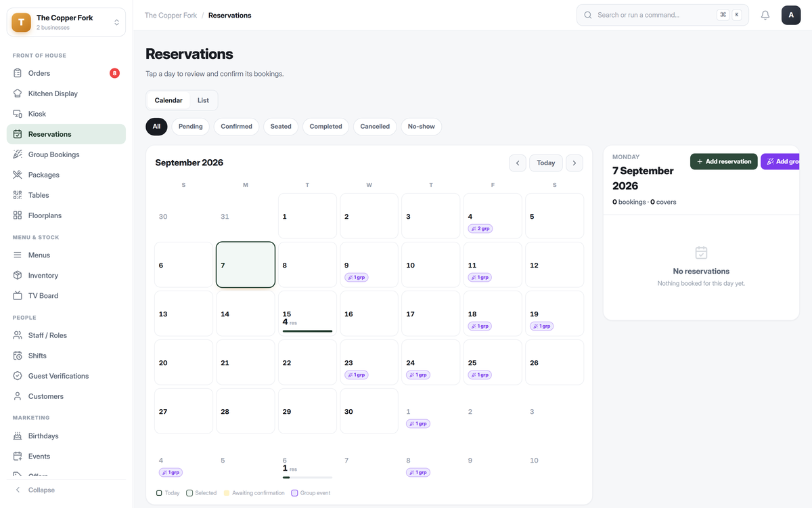Select September 15 with 4 reservations
The image size is (812, 508).
click(x=307, y=314)
